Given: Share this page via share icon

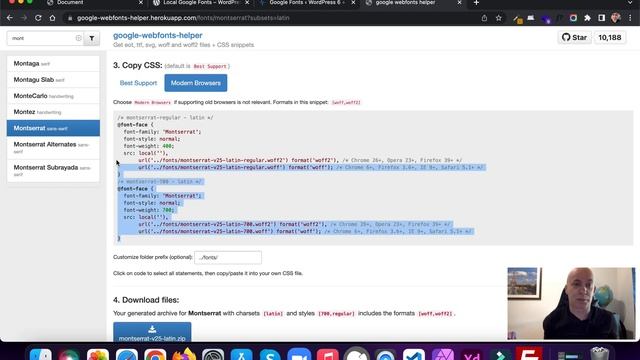Looking at the screenshot, I should coord(484,18).
